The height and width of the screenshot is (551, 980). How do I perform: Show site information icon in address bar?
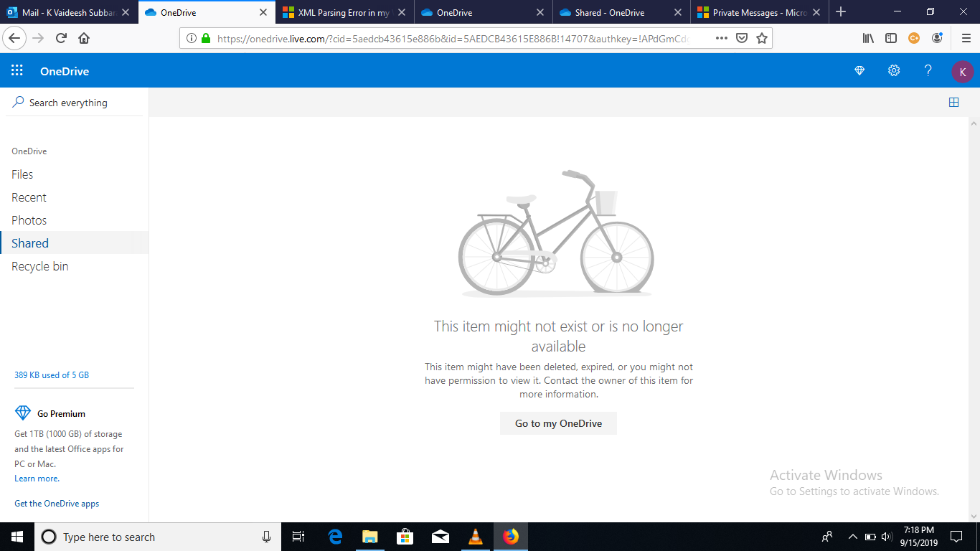pyautogui.click(x=192, y=38)
